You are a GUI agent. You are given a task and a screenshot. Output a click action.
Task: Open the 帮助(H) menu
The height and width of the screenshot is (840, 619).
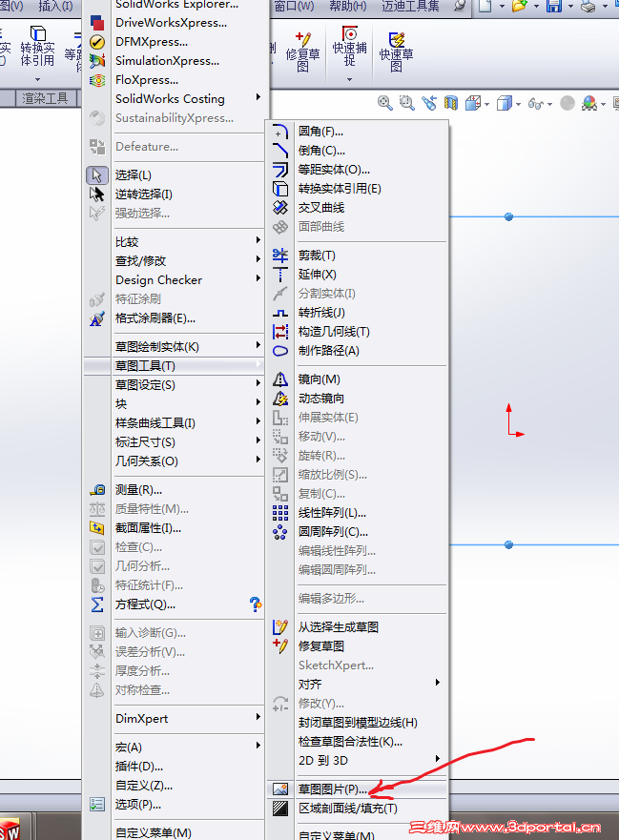(x=348, y=7)
